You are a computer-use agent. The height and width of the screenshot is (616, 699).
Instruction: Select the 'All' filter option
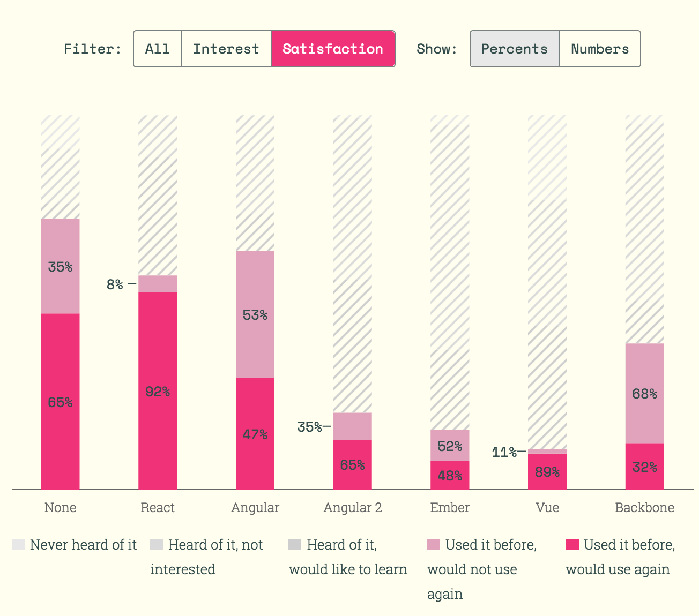[x=157, y=49]
